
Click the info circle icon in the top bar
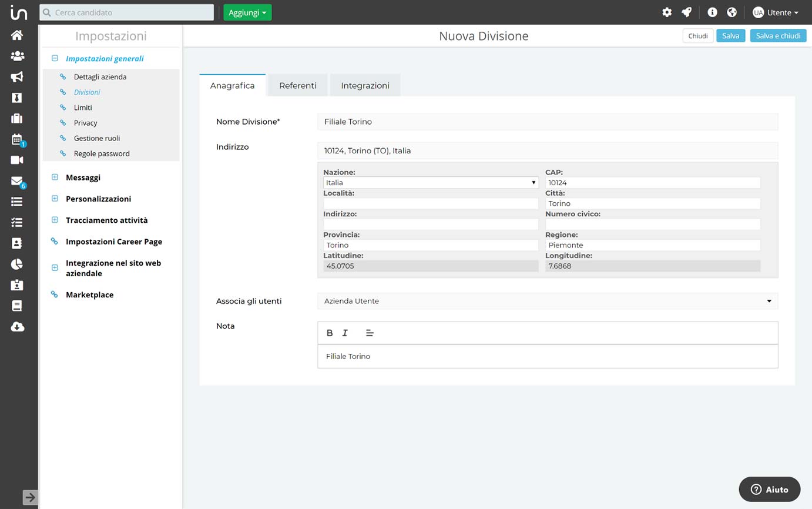pyautogui.click(x=712, y=12)
